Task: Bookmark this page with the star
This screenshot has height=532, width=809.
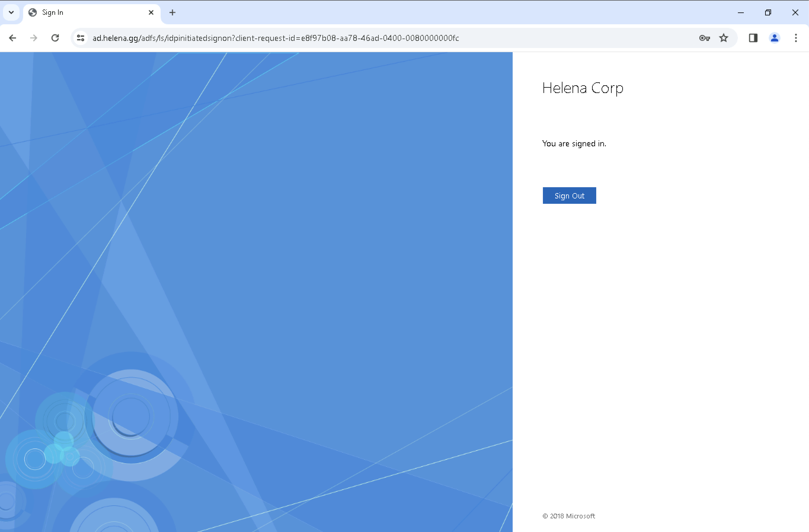Action: click(x=724, y=38)
